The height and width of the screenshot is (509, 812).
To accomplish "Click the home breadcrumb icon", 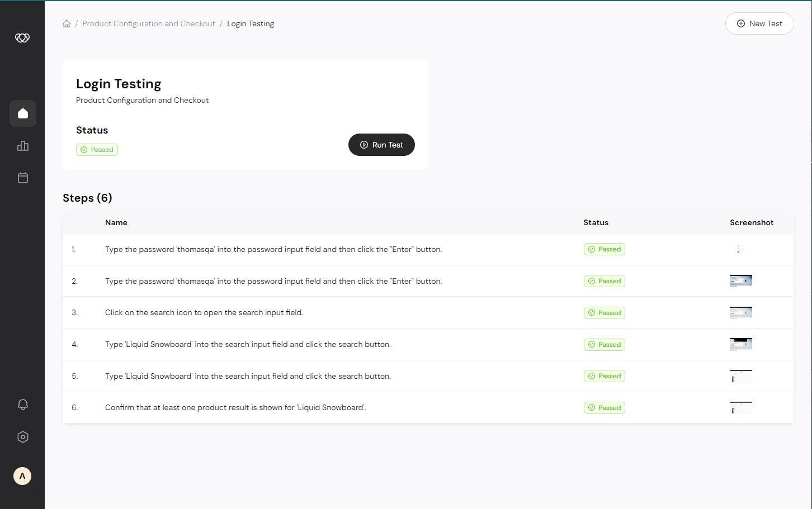I will (x=67, y=23).
